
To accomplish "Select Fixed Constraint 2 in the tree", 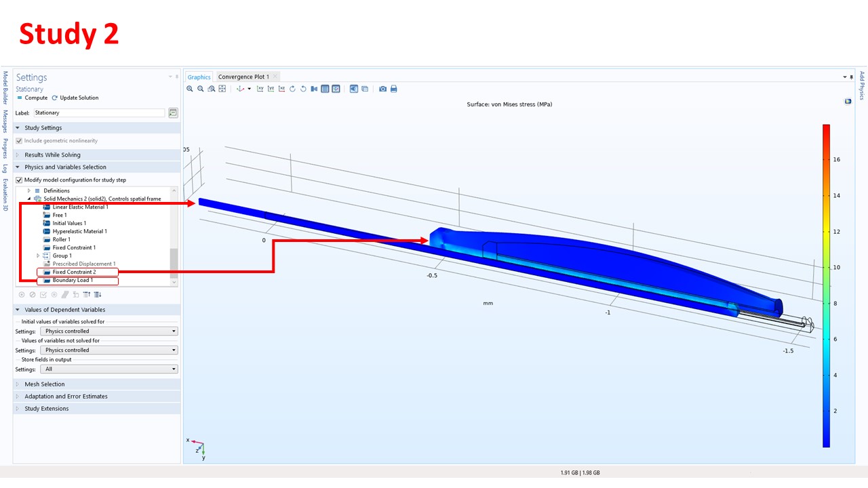I will pyautogui.click(x=74, y=272).
